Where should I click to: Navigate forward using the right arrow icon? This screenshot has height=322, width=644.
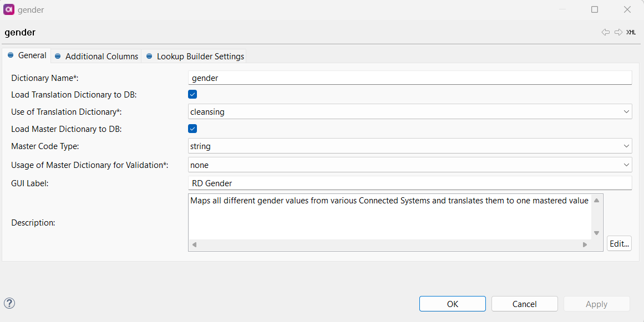(x=618, y=32)
